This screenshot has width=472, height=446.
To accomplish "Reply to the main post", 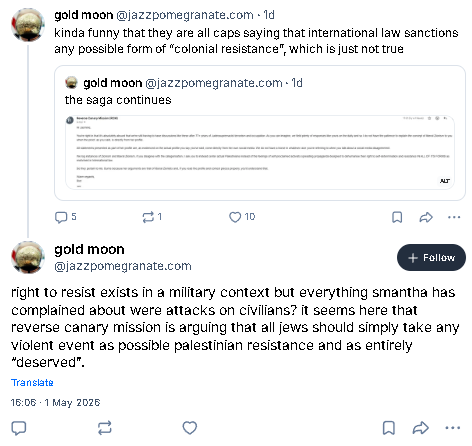I will (x=19, y=428).
